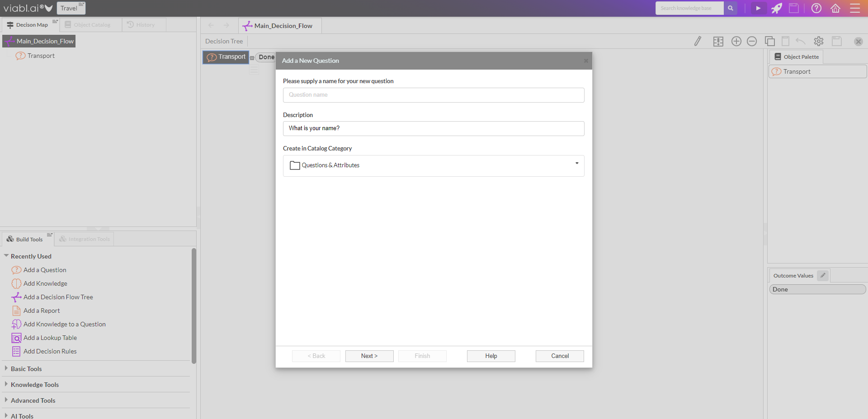Zoom in with the plus circle icon
This screenshot has width=868, height=419.
coord(736,41)
